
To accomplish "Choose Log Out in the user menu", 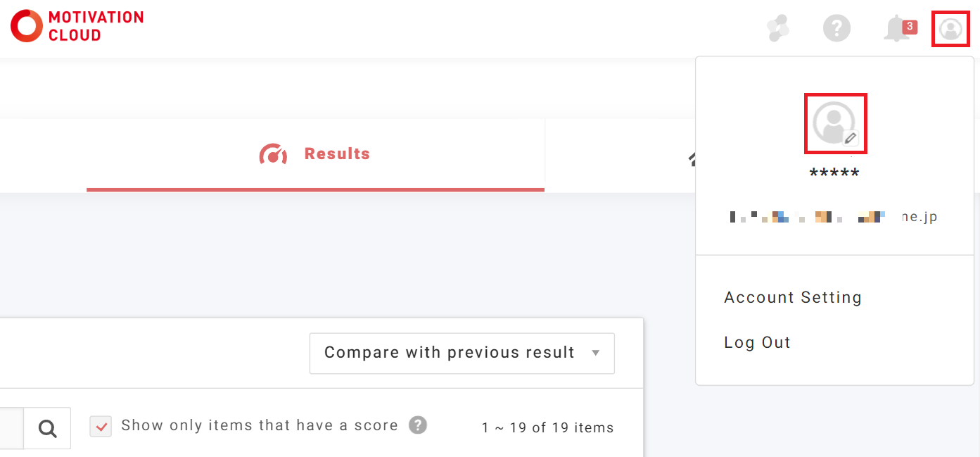I will [x=757, y=343].
